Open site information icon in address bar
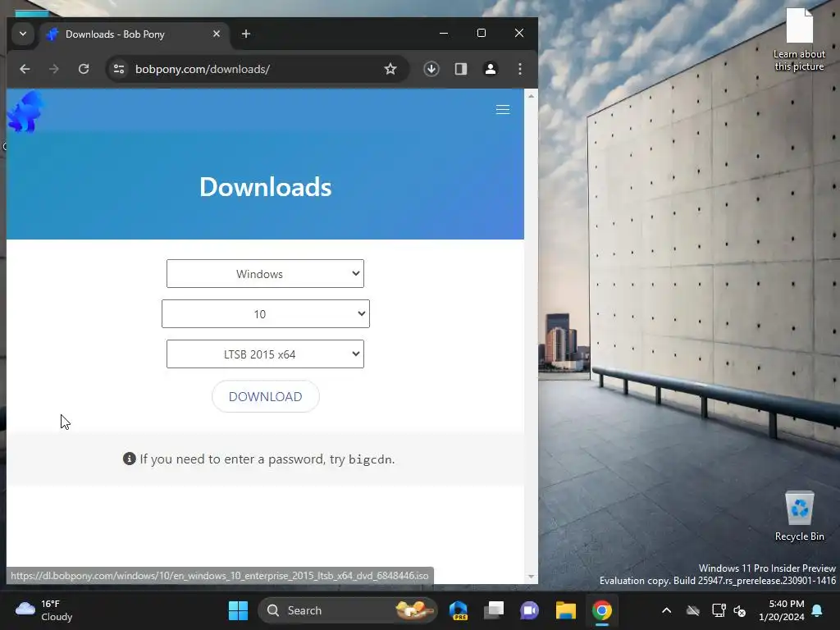840x630 pixels. click(x=119, y=69)
